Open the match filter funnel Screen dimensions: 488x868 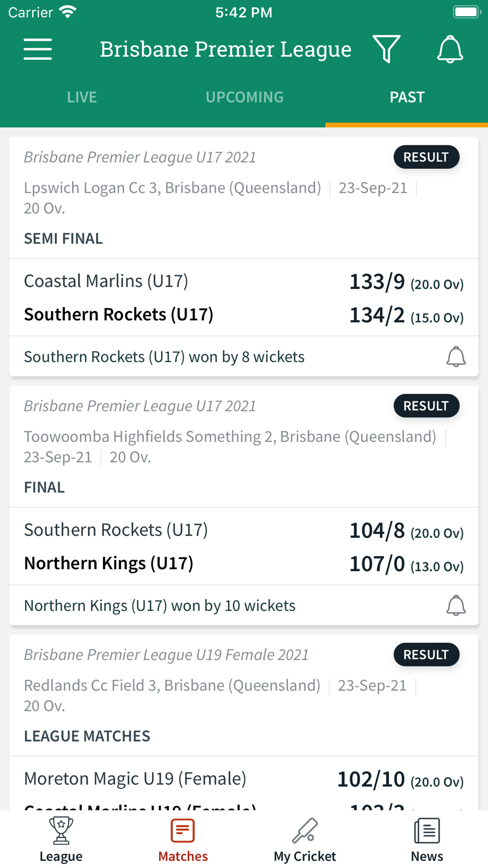point(386,49)
